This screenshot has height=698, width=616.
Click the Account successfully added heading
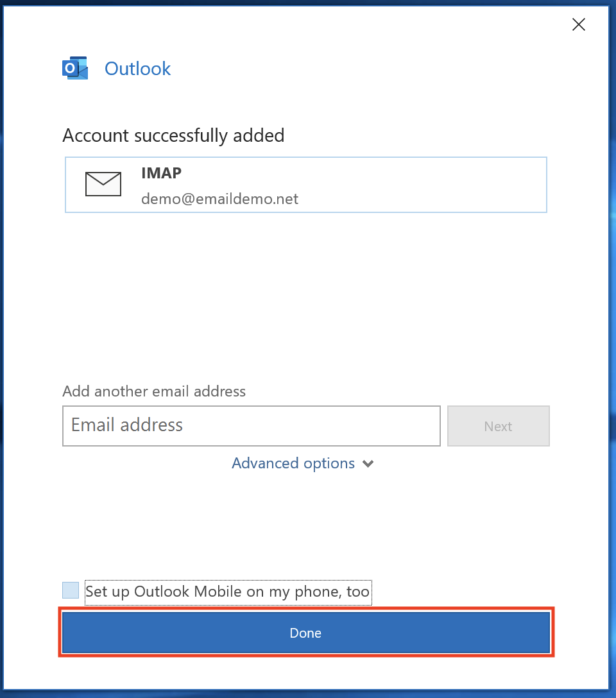pos(174,136)
